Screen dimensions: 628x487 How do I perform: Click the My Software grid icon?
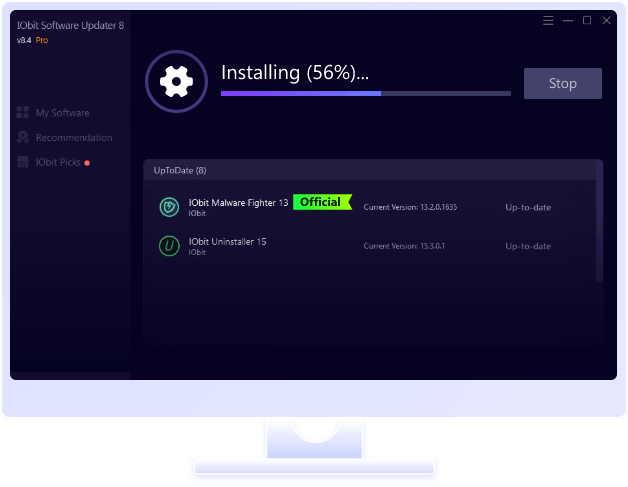pyautogui.click(x=23, y=113)
